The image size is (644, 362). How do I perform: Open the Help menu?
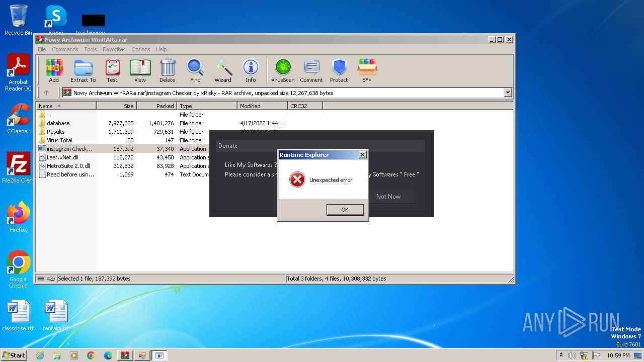(161, 49)
